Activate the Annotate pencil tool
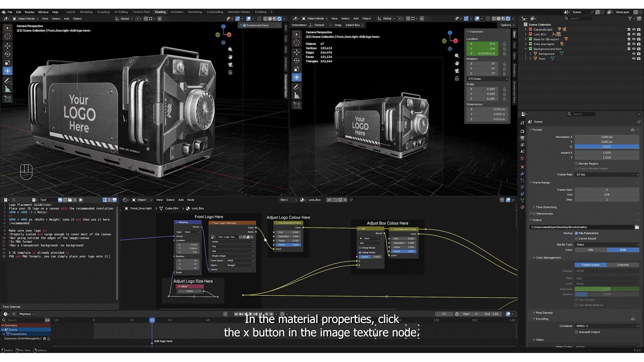Viewport: 644px width, 362px height. [x=7, y=81]
